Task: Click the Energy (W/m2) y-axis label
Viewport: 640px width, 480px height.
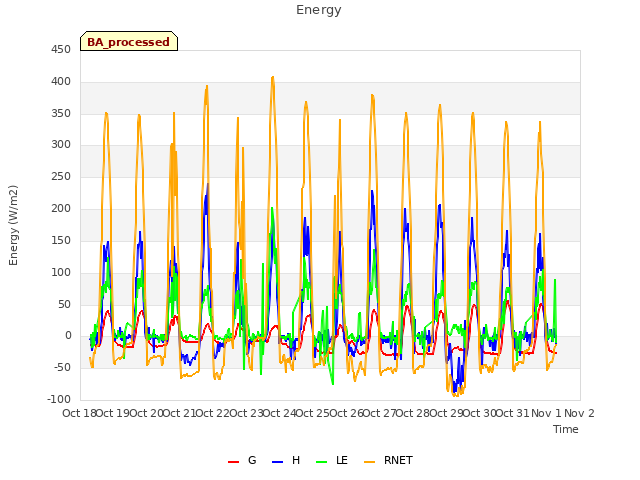Action: pyautogui.click(x=13, y=225)
